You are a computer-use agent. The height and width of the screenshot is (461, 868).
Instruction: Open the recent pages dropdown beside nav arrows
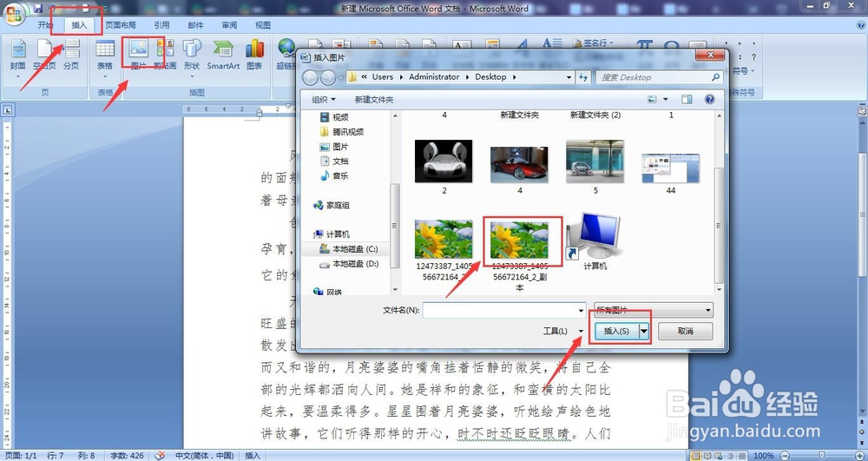340,77
